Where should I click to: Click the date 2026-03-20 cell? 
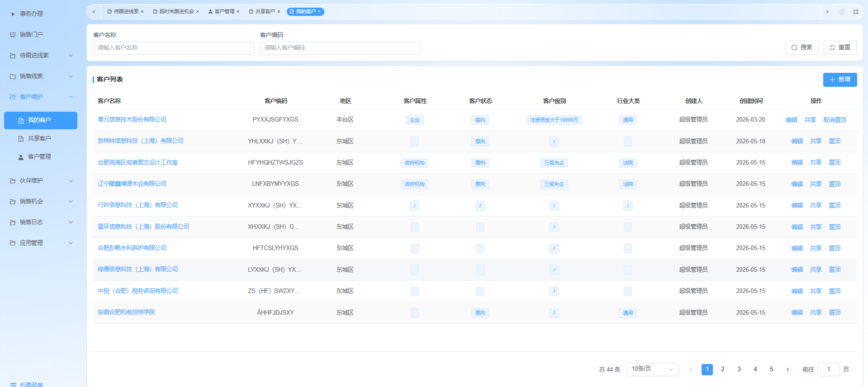[x=750, y=120]
